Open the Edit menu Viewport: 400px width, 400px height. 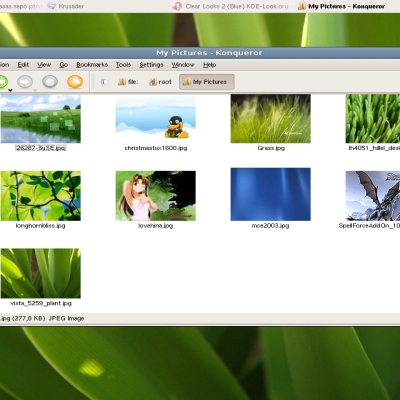click(23, 65)
